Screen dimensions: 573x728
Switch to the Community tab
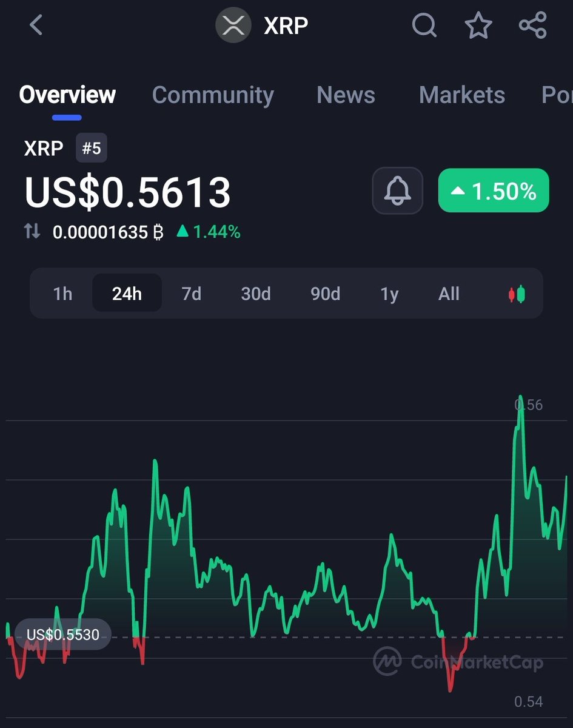(x=213, y=95)
